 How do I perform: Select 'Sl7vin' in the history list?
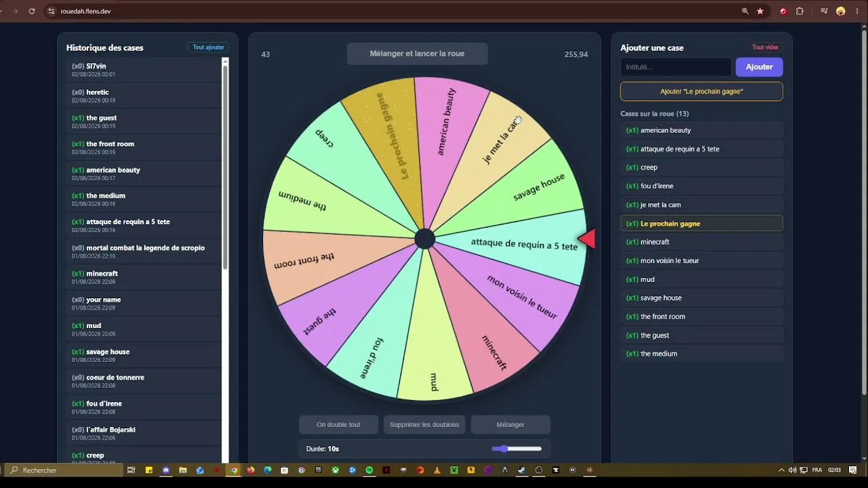[x=144, y=70]
